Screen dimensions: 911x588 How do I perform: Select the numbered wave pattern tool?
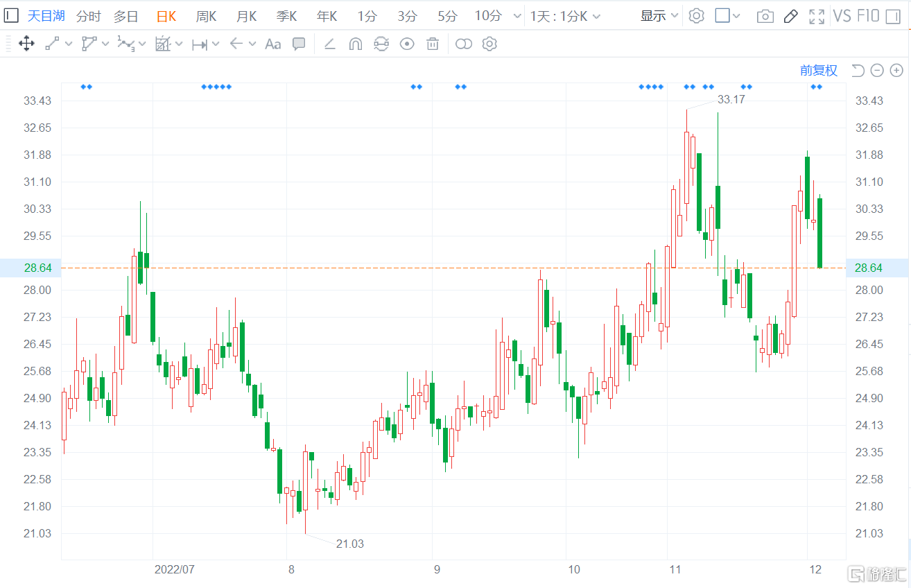point(125,44)
